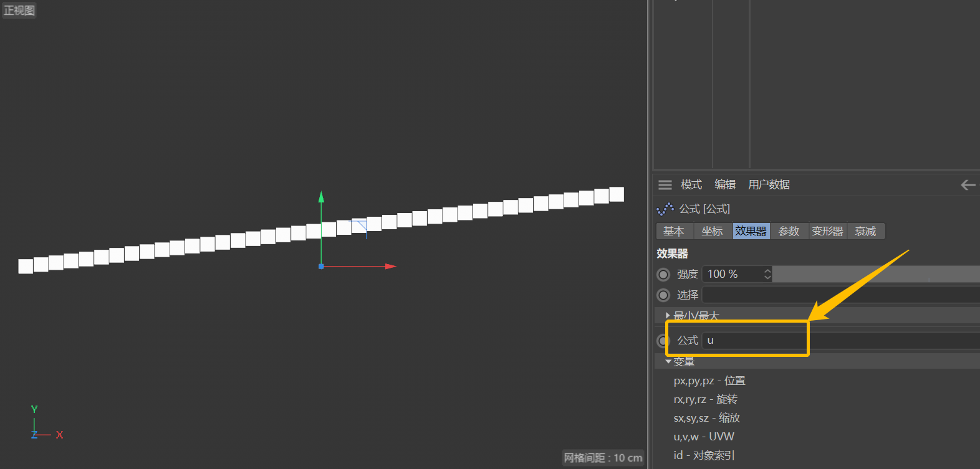Click the 效果器 section heading
The height and width of the screenshot is (469, 980).
tap(672, 254)
